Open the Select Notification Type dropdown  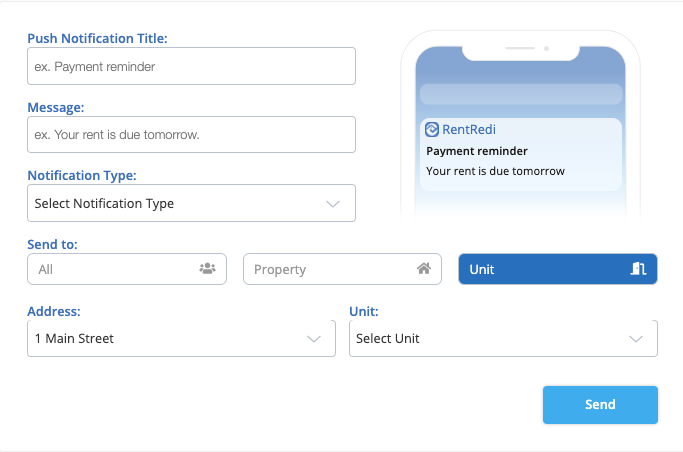point(191,203)
